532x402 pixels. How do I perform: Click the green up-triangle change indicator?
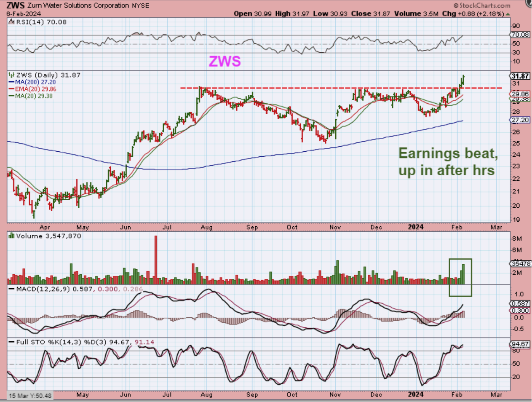pos(508,14)
